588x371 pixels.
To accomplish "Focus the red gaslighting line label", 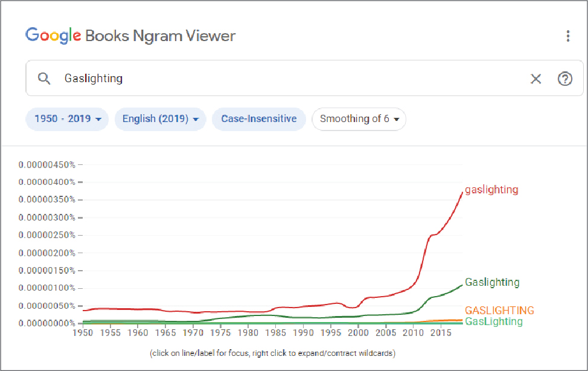I will [491, 190].
